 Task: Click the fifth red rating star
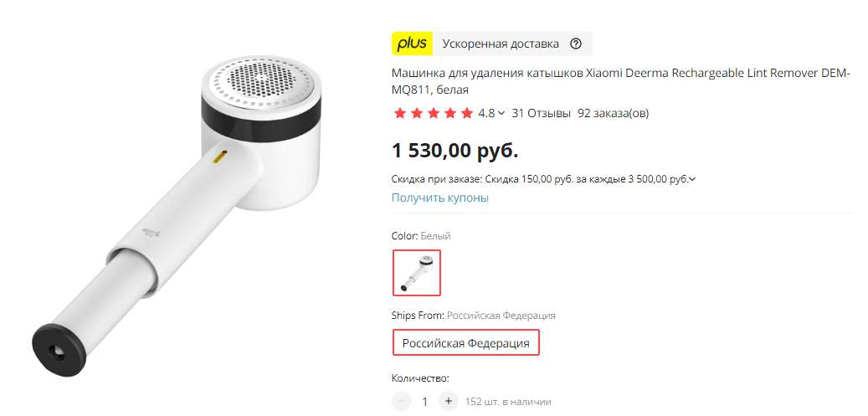coord(466,113)
